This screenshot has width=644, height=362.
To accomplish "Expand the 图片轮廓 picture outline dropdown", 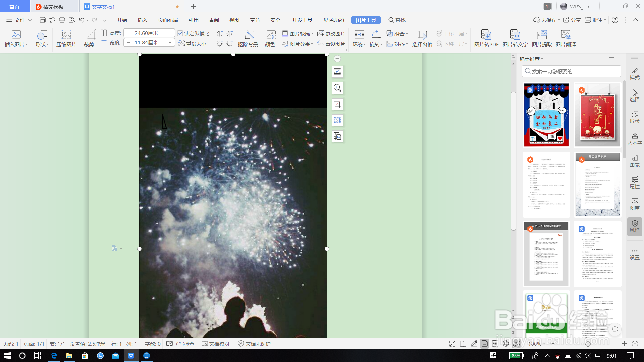I will click(x=312, y=34).
